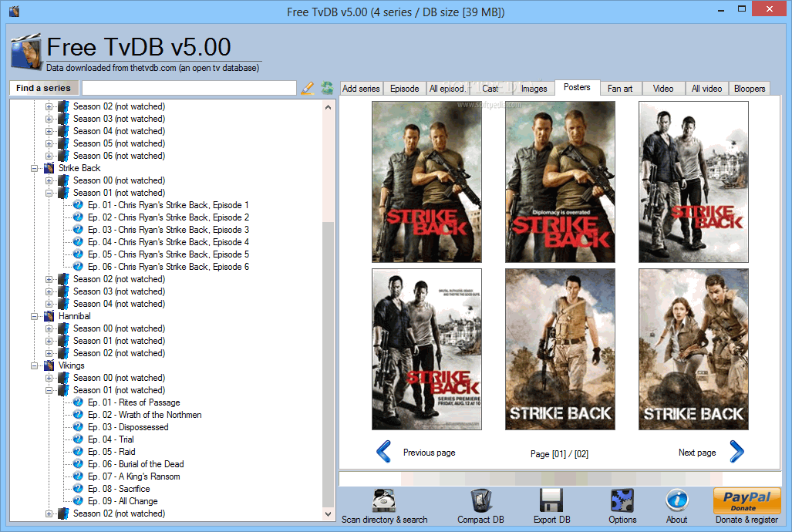Screen dimensions: 792x532
Task: Click the app icon in the title bar
Action: click(x=14, y=11)
